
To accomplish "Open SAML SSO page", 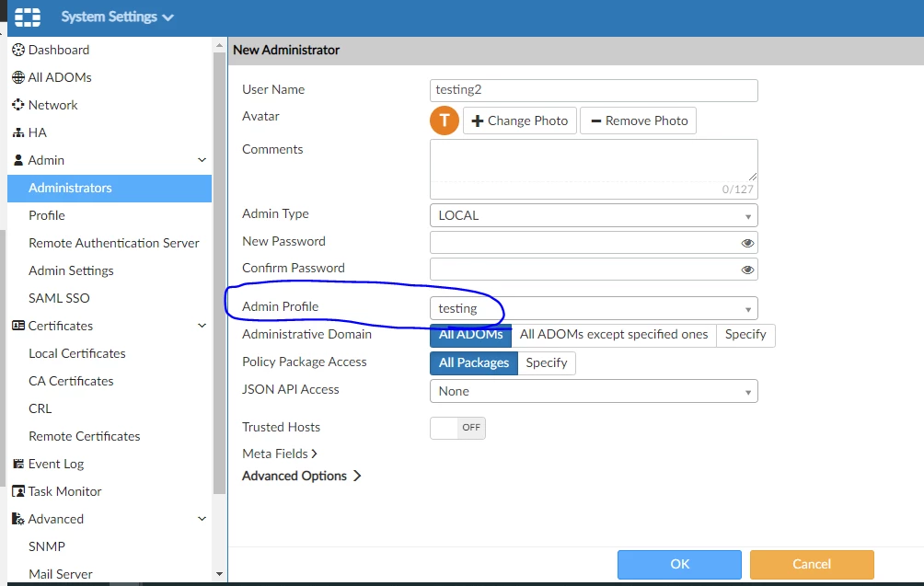I will click(59, 298).
